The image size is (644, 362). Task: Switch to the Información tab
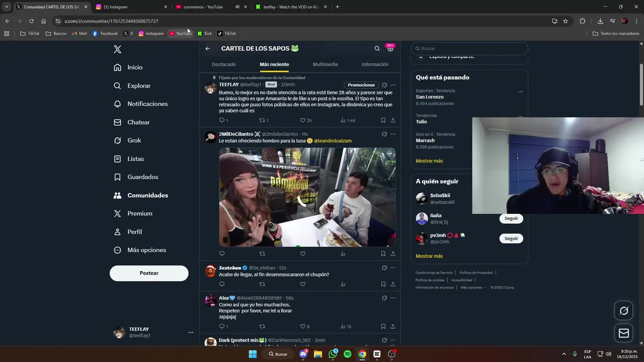(x=375, y=64)
